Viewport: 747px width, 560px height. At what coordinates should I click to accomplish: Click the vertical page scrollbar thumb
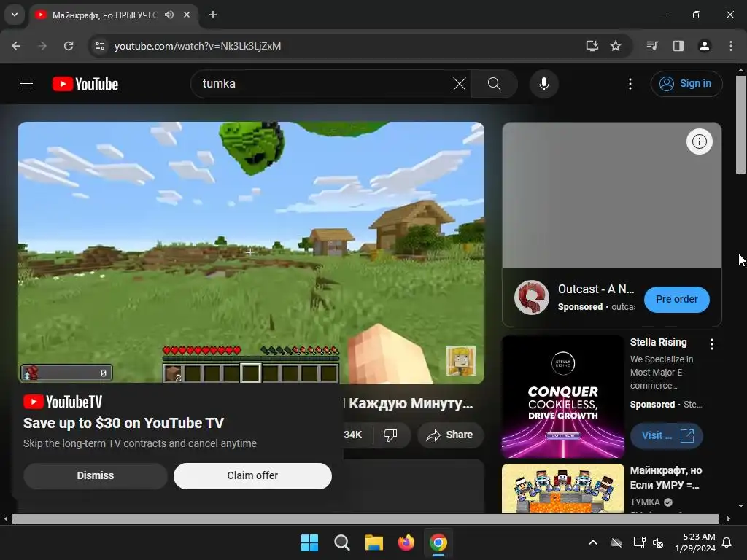pyautogui.click(x=740, y=125)
